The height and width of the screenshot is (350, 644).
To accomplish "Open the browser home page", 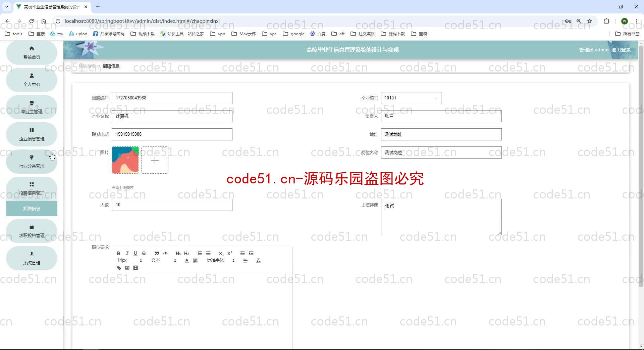I will [44, 21].
